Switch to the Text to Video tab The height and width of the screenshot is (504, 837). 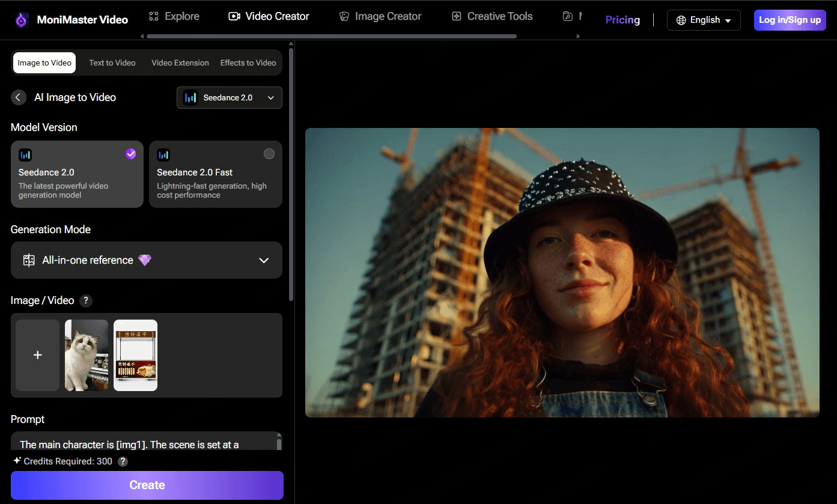(x=112, y=63)
